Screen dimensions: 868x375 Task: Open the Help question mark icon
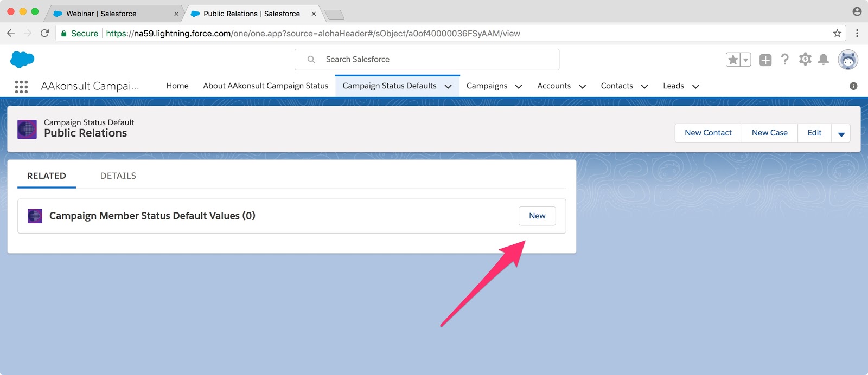click(784, 60)
